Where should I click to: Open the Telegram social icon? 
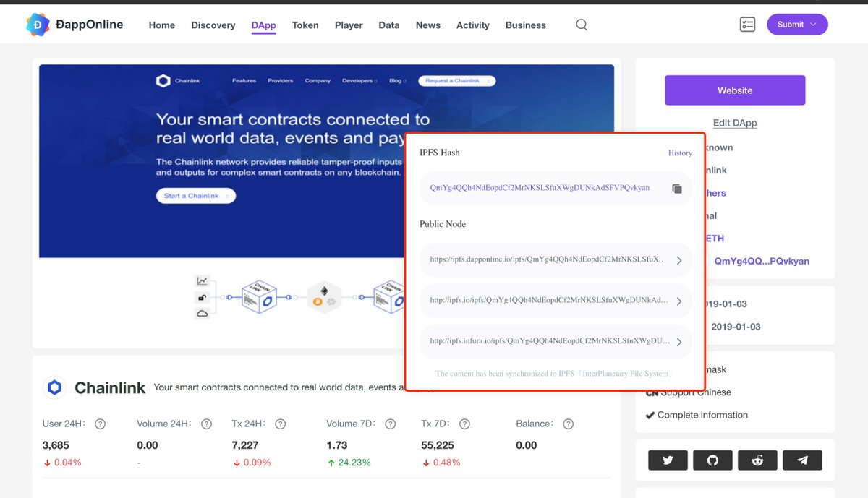coord(802,460)
